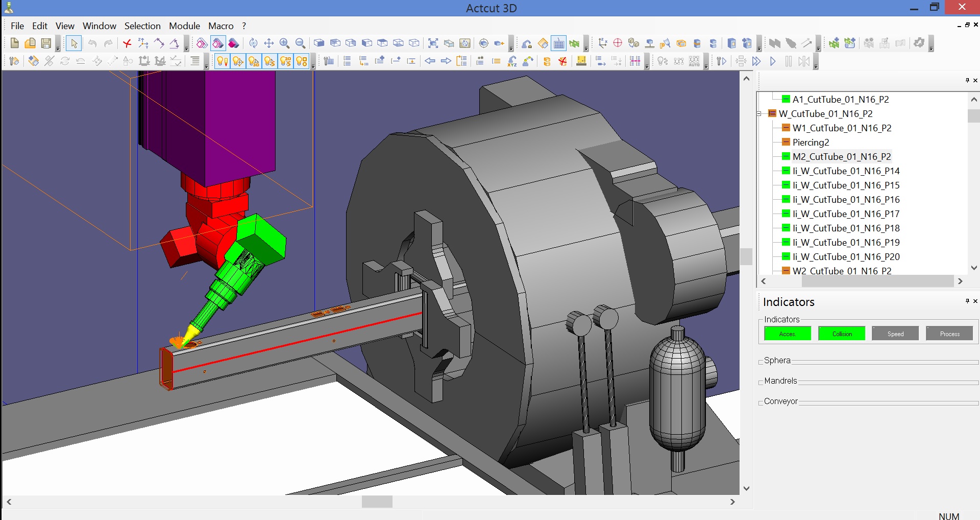Select Piercing2 in the tree
The image size is (980, 520).
pos(811,143)
